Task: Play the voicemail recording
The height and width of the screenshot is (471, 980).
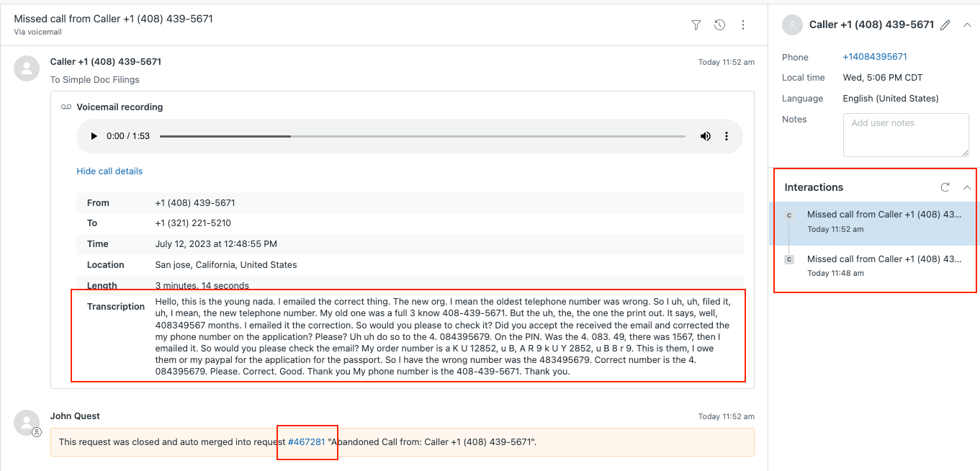Action: pos(94,136)
